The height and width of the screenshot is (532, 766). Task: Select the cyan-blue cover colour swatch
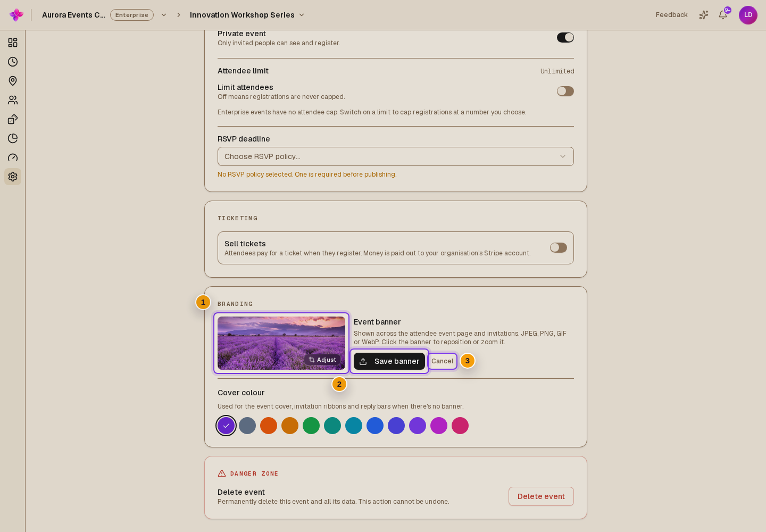354,426
